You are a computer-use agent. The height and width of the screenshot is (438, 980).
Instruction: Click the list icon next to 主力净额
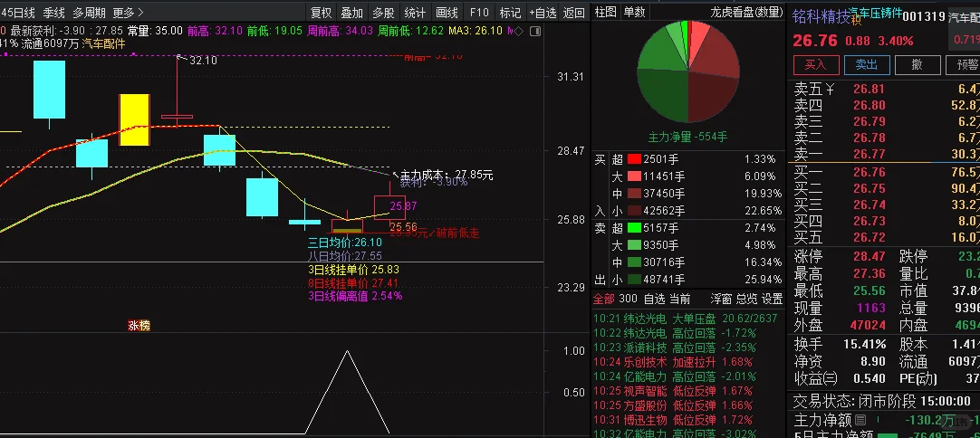point(860,419)
